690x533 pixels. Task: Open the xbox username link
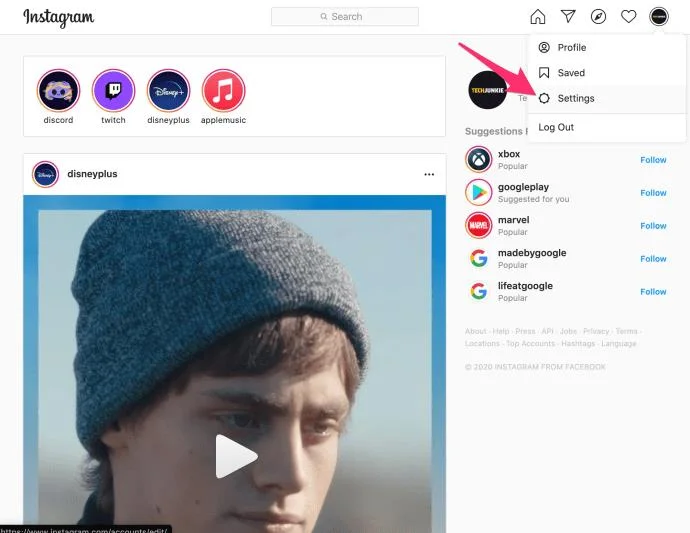pyautogui.click(x=509, y=154)
